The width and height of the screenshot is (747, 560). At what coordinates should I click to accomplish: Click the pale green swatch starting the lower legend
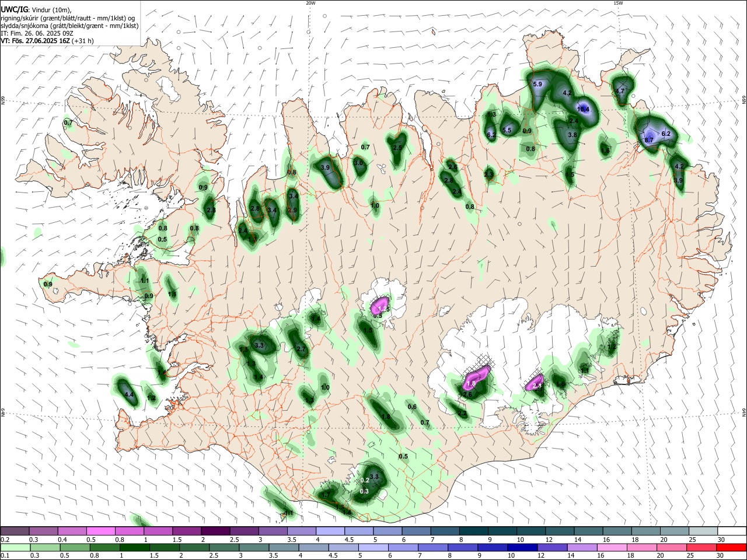(15, 547)
